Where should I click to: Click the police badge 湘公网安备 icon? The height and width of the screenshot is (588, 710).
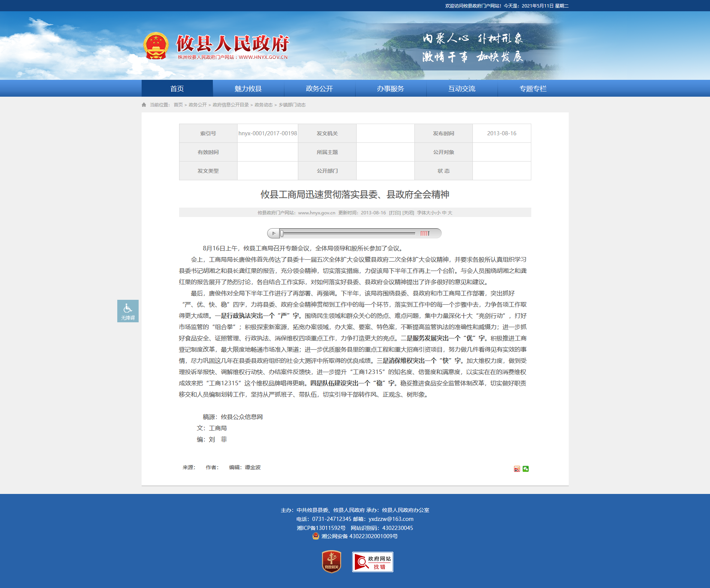(316, 536)
